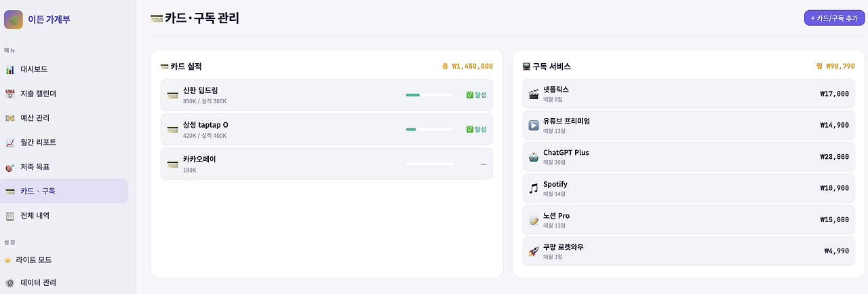Click the 쿠팡 로켓와우 rocket icon
Image resolution: width=868 pixels, height=294 pixels.
[x=534, y=251]
